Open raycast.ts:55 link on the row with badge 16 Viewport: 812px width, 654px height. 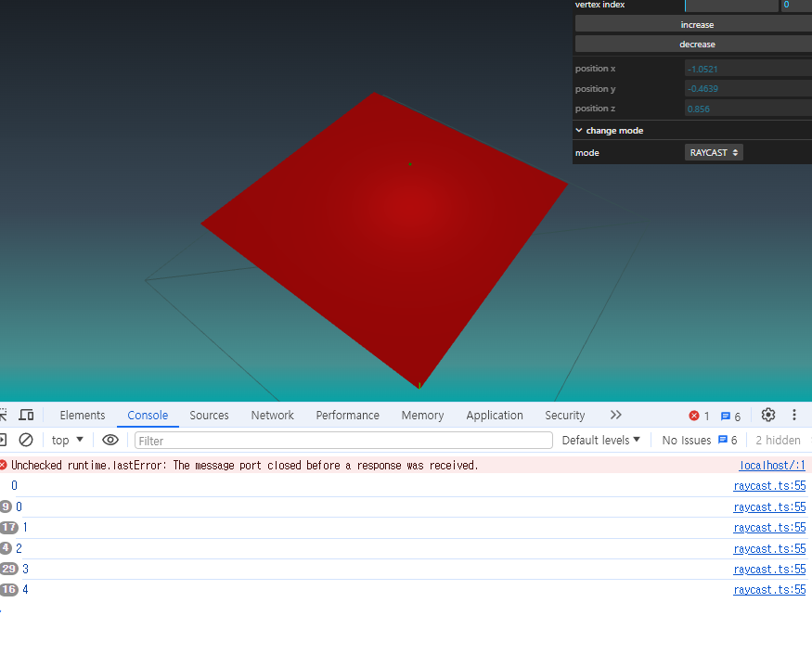pyautogui.click(x=769, y=590)
